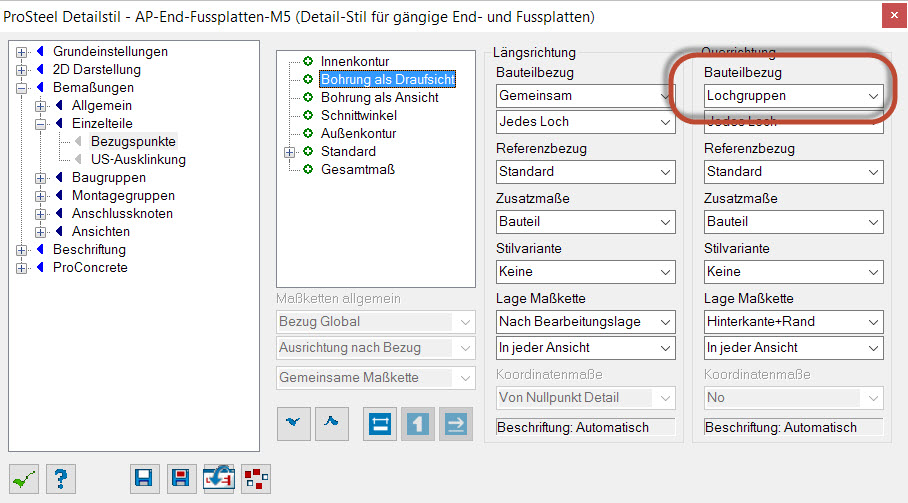Click the move up arrow icon
Image resolution: width=908 pixels, height=503 pixels.
click(x=331, y=423)
